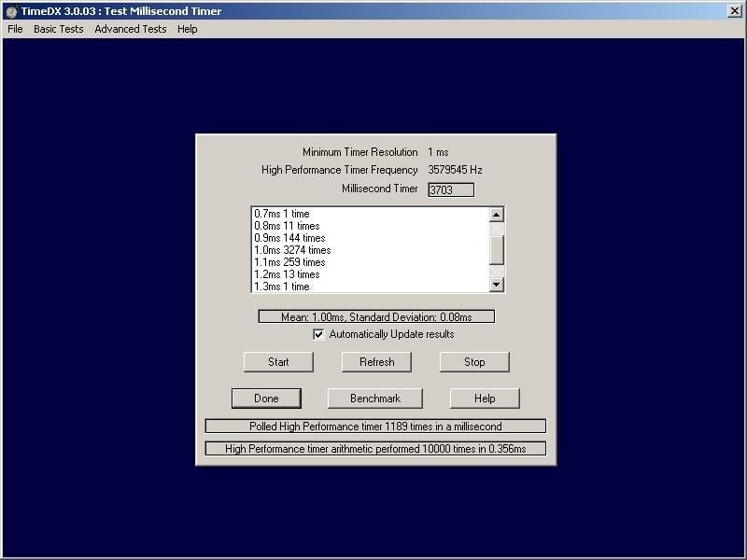Click the High Performance Timer Frequency label

[x=340, y=170]
